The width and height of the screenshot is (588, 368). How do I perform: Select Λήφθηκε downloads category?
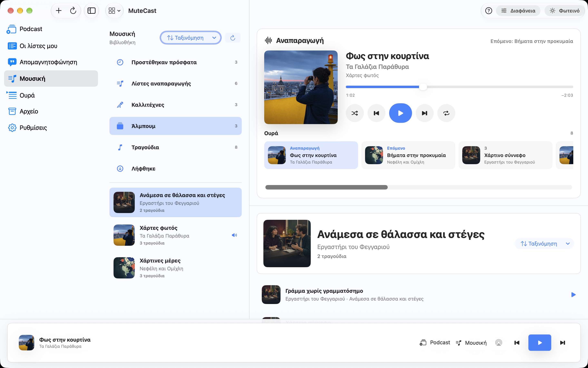[x=175, y=168]
